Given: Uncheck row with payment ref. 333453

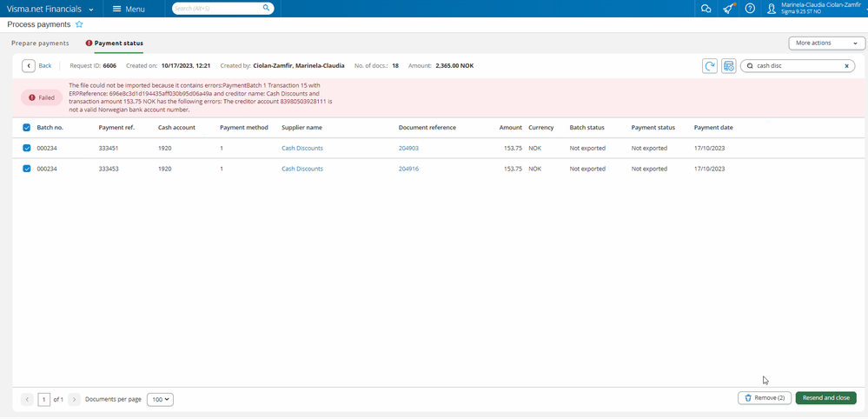Looking at the screenshot, I should point(27,169).
